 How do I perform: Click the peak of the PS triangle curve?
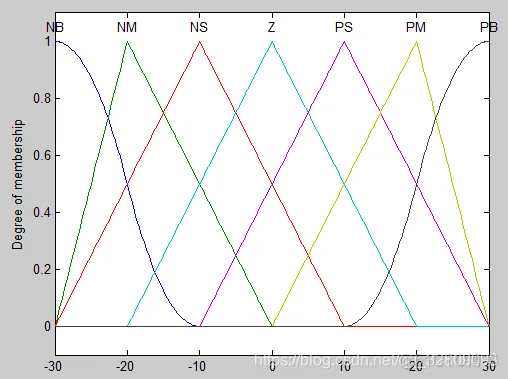tap(344, 41)
